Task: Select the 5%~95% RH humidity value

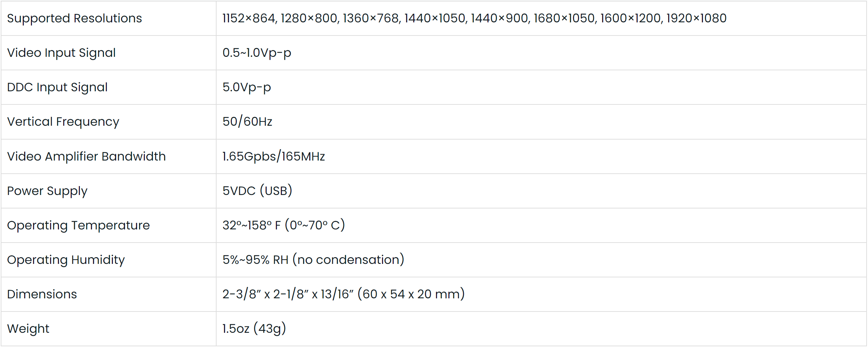Action: coord(313,260)
